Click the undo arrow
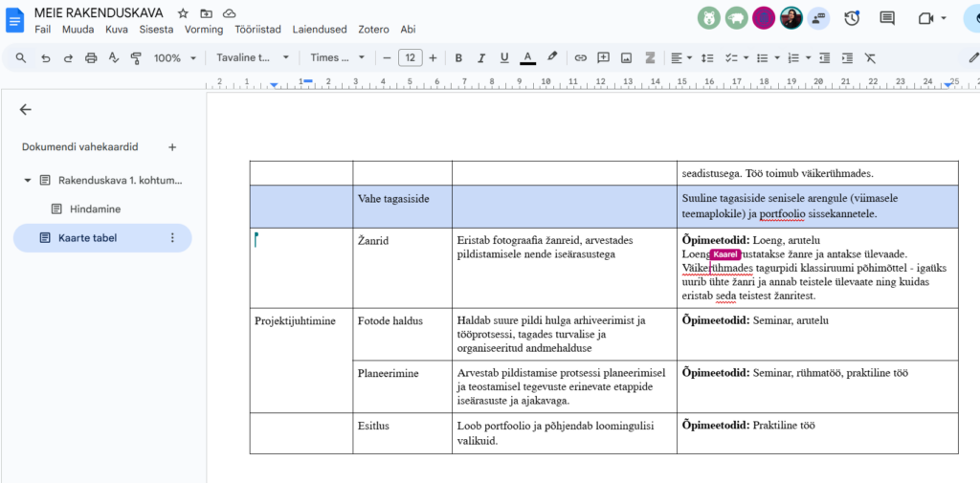 coord(45,58)
